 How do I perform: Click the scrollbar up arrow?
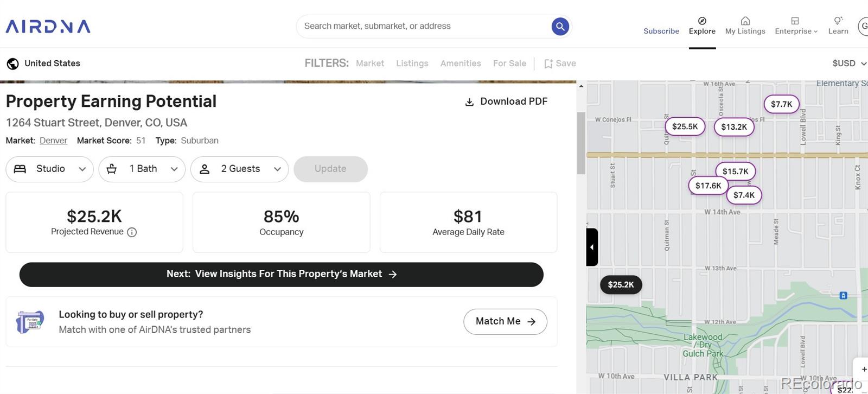point(581,86)
